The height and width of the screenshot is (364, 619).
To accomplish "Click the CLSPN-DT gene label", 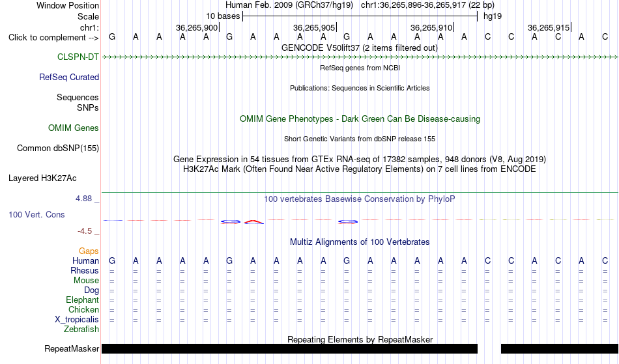I will tap(78, 57).
